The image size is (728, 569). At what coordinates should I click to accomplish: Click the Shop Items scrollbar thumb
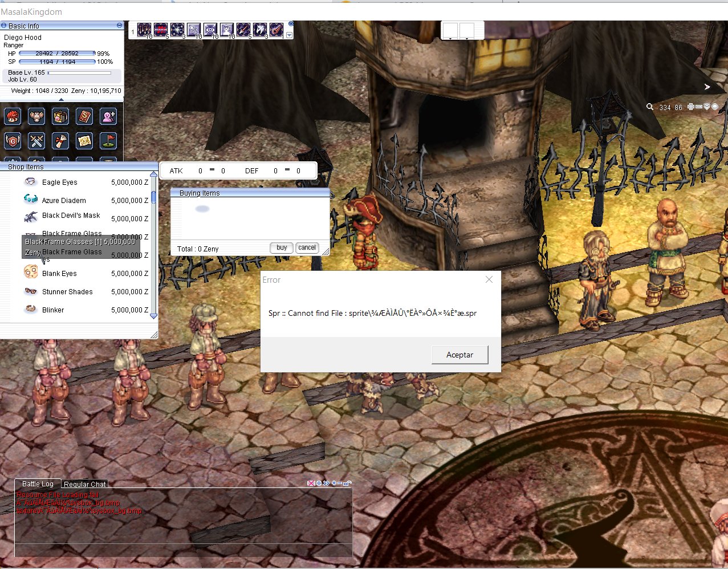click(x=153, y=197)
